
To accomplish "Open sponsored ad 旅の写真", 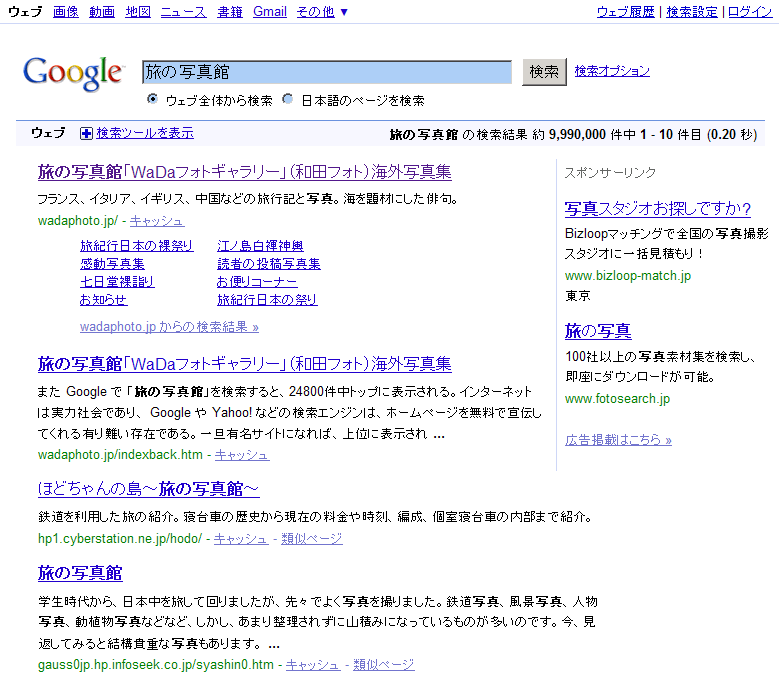I will (598, 331).
